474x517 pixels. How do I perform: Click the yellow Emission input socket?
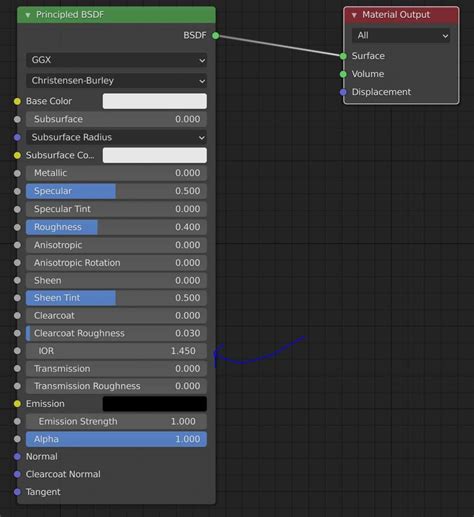[x=17, y=404]
